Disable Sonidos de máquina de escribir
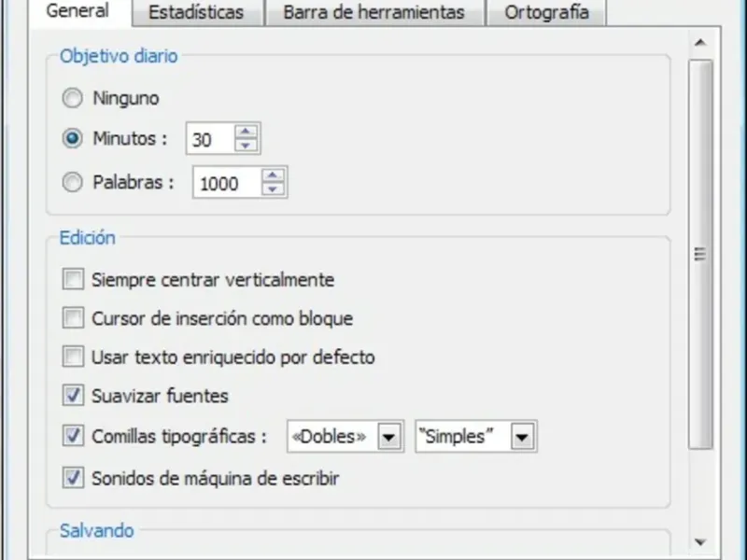Image resolution: width=747 pixels, height=560 pixels. (x=73, y=479)
